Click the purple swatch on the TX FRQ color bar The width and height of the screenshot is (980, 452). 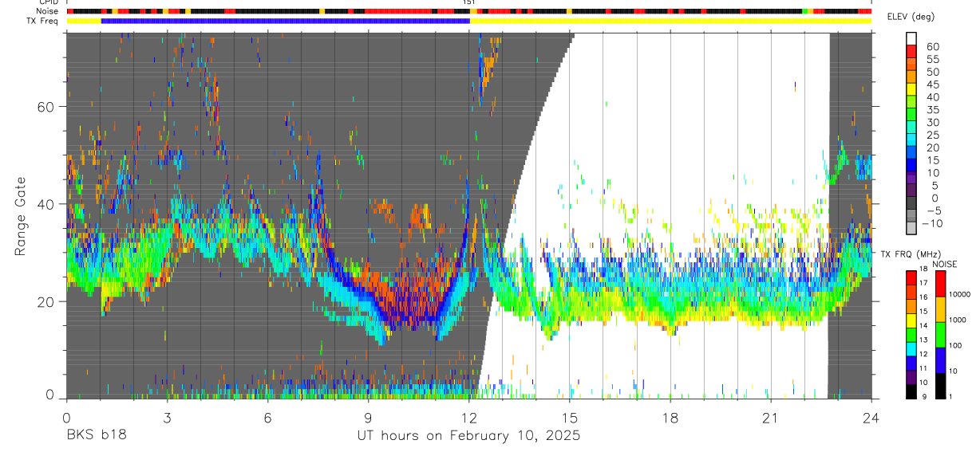click(911, 376)
